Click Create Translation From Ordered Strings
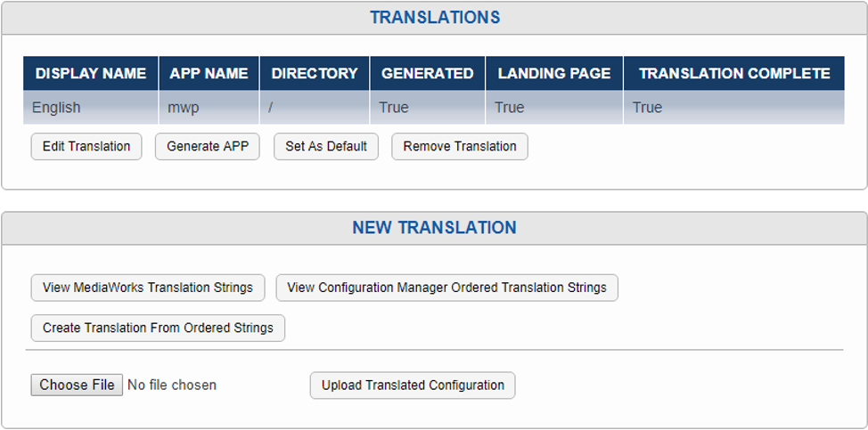 tap(158, 328)
